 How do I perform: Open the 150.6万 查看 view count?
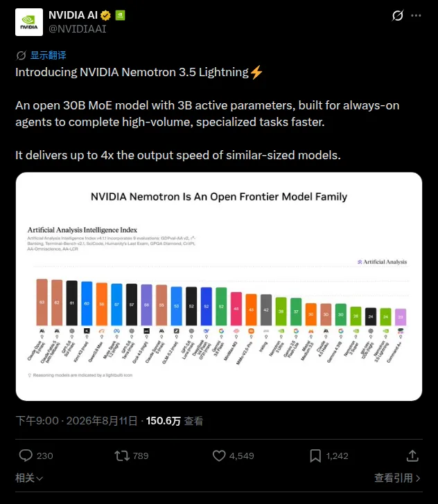175,421
